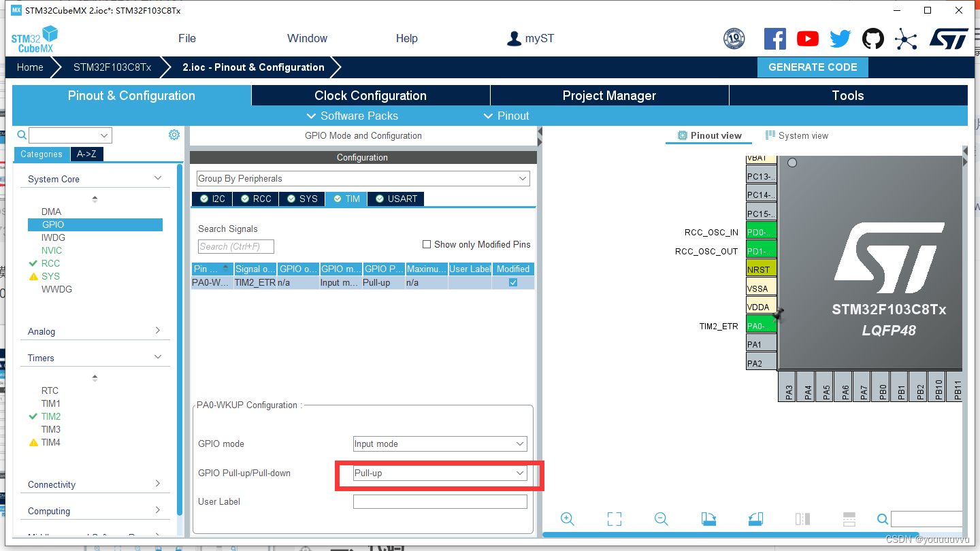Click the PA0 green pin on chip

[761, 325]
